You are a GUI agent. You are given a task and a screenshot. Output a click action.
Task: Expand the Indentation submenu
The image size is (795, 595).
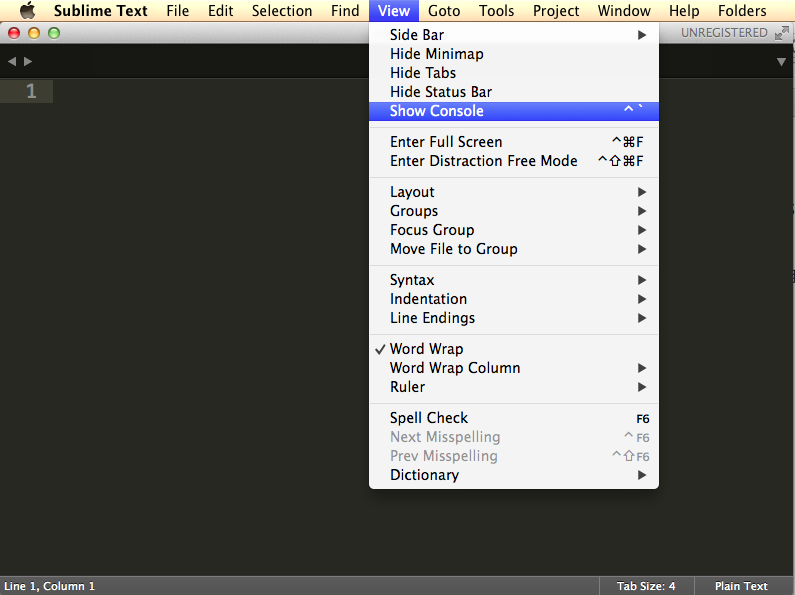click(x=514, y=299)
